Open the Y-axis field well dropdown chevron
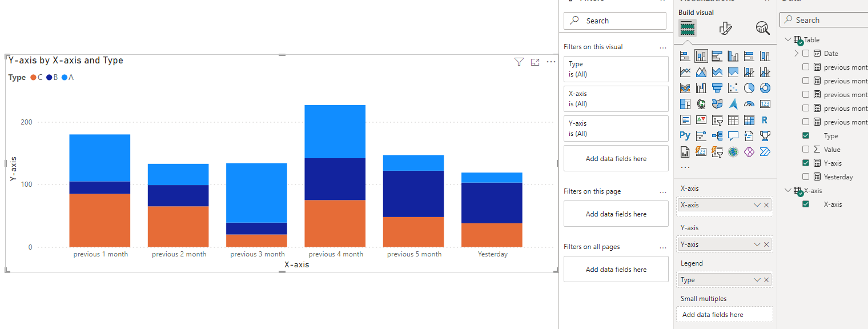This screenshot has width=868, height=329. pos(757,244)
